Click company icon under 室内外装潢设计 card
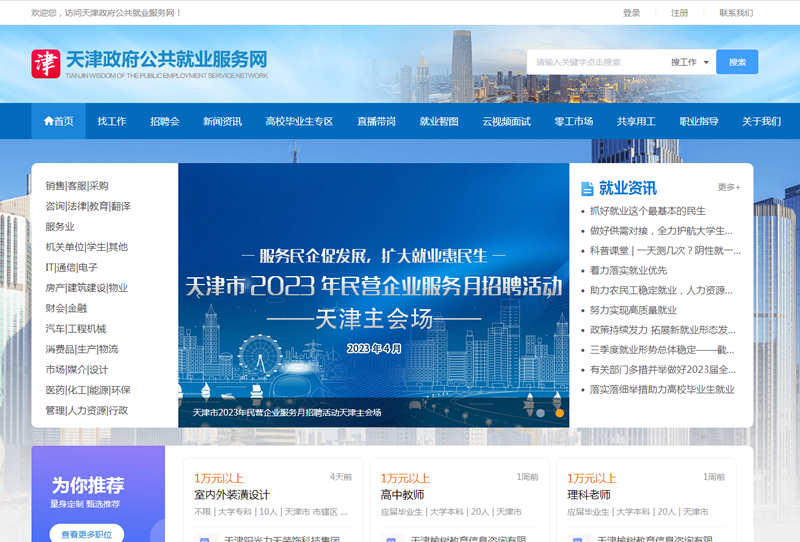 (x=205, y=538)
